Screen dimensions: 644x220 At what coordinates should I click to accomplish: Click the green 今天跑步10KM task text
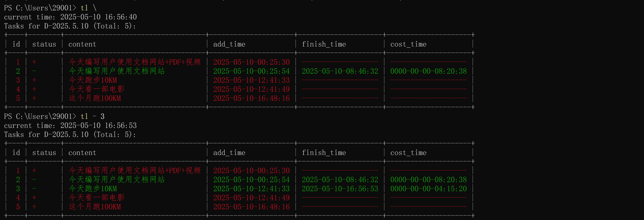93,189
